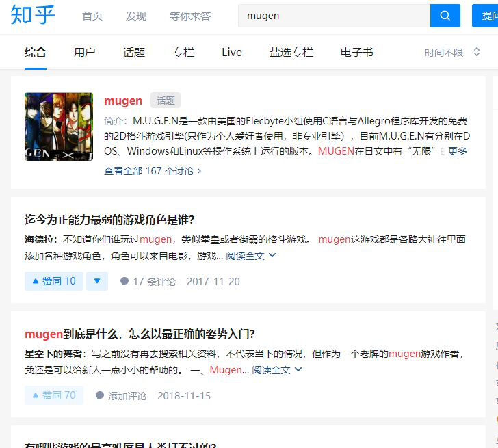This screenshot has width=498, height=448.
Task: Switch to the 电子书 tab
Action: (356, 53)
